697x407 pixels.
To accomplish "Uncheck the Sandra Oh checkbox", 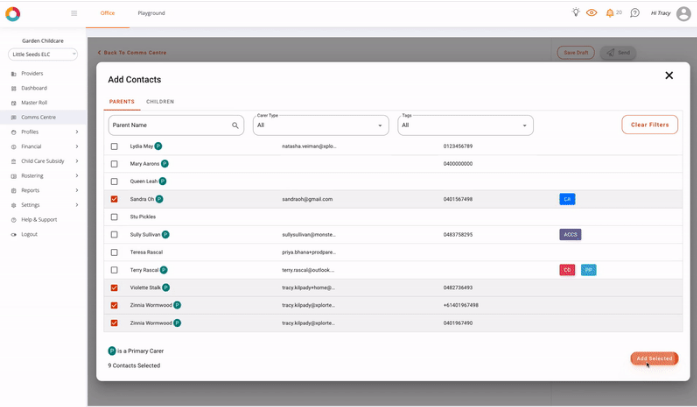I will pos(114,199).
